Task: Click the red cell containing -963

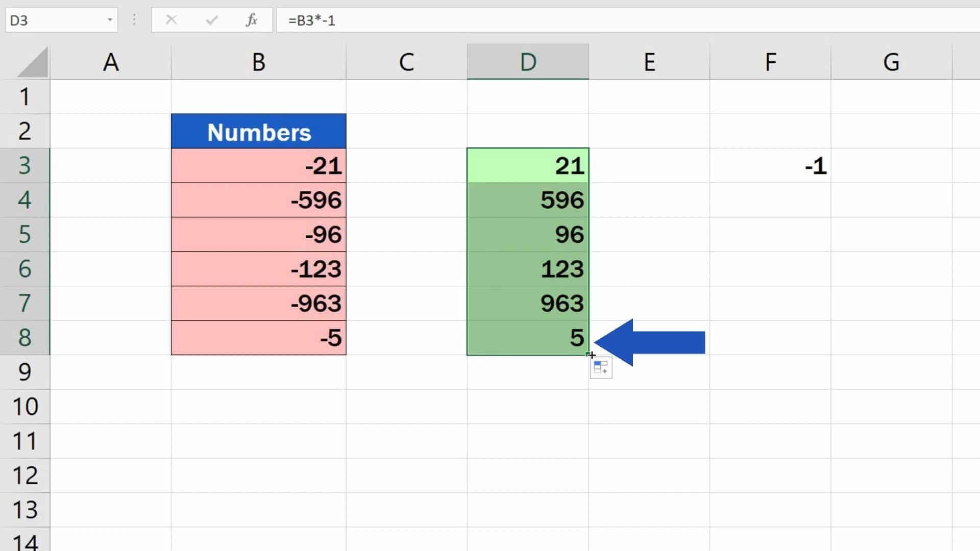Action: tap(258, 303)
